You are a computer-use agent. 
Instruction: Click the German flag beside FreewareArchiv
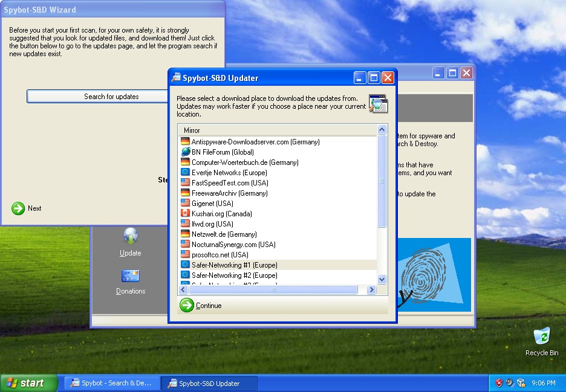pyautogui.click(x=185, y=193)
